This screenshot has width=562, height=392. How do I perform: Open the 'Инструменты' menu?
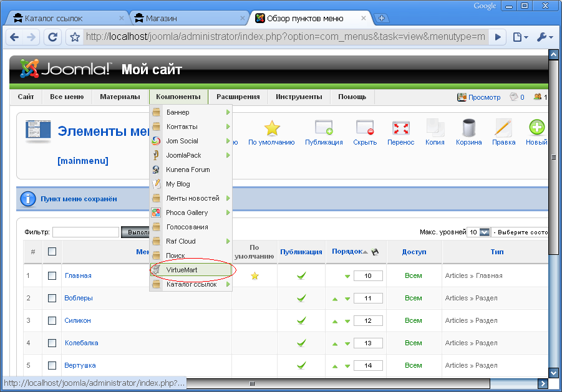(x=299, y=97)
